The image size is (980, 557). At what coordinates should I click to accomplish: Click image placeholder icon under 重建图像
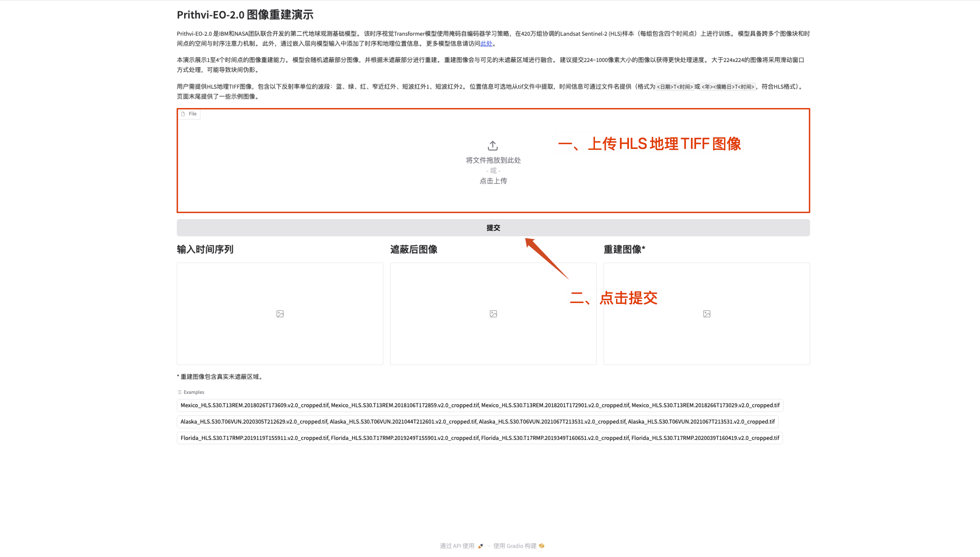tap(707, 314)
